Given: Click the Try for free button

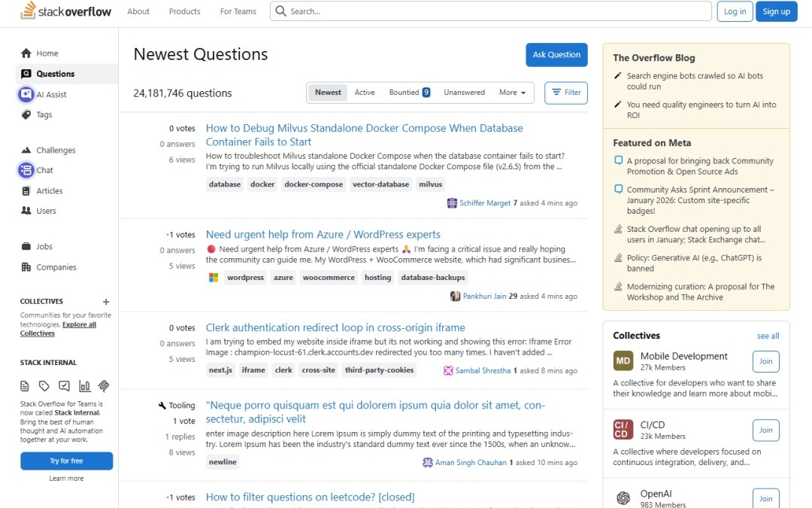Looking at the screenshot, I should pyautogui.click(x=66, y=461).
